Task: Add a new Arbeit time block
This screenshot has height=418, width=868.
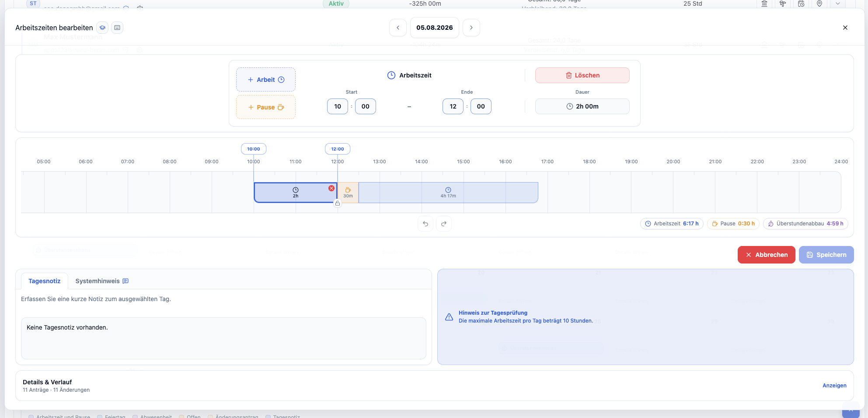Action: [266, 80]
